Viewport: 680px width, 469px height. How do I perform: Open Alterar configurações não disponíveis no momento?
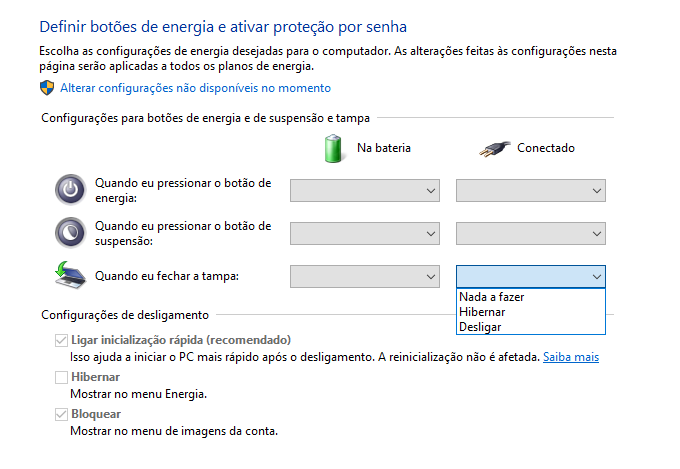click(x=195, y=88)
